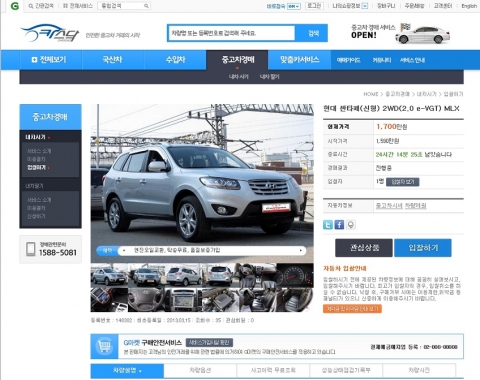Select instrument gauge cluster thumbnail

point(295,275)
